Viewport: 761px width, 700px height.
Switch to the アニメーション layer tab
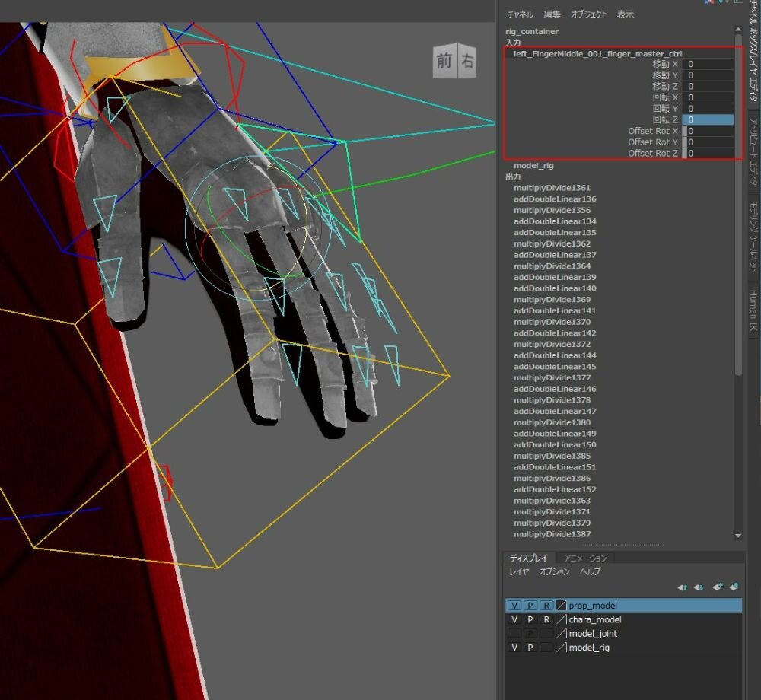pyautogui.click(x=584, y=558)
